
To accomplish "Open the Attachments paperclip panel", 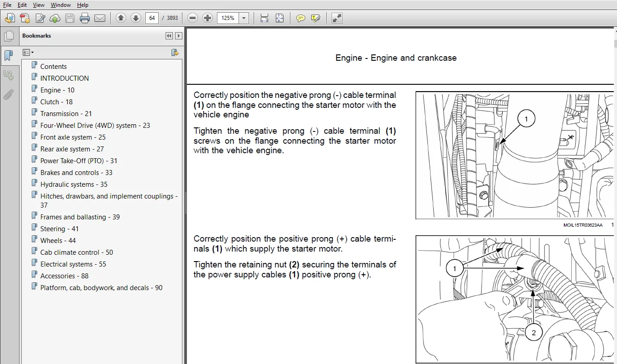I will pyautogui.click(x=9, y=94).
